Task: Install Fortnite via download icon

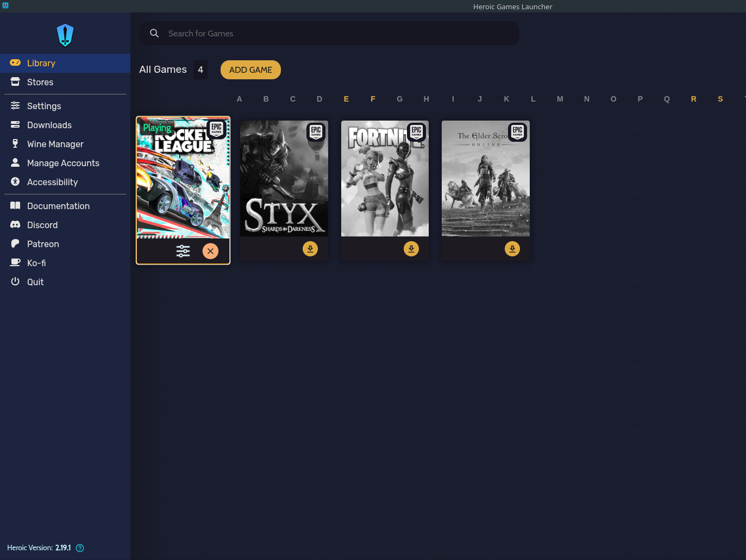Action: pyautogui.click(x=411, y=249)
